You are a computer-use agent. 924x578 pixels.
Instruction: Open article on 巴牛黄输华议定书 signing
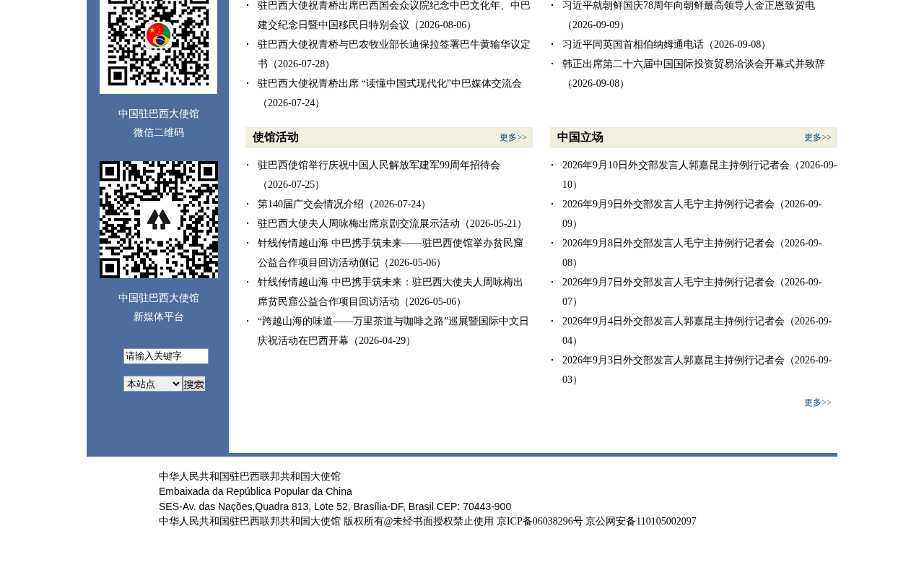[394, 54]
